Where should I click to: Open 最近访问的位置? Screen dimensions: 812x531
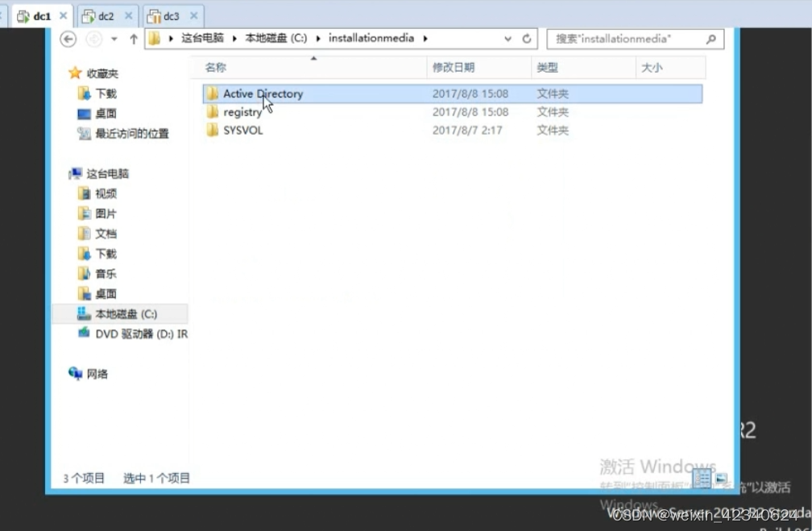pyautogui.click(x=132, y=134)
